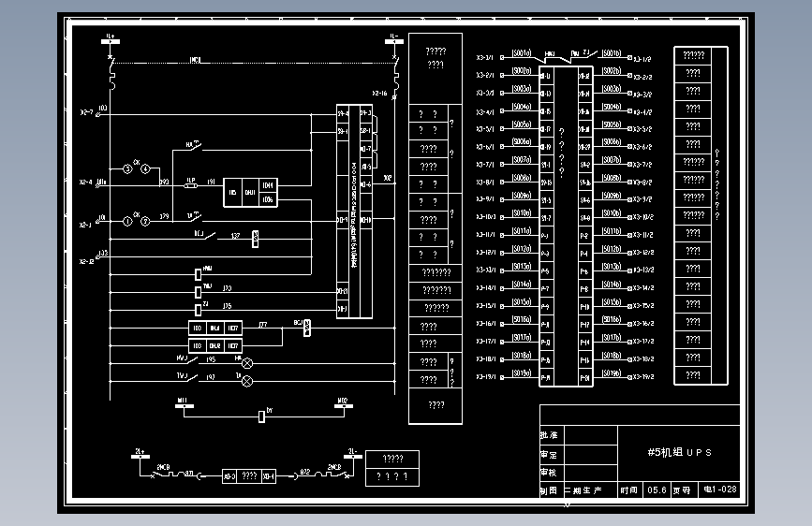The image size is (812, 526).
Task: Click the 'X3-11/2' terminal label
Action: pyautogui.click(x=643, y=235)
